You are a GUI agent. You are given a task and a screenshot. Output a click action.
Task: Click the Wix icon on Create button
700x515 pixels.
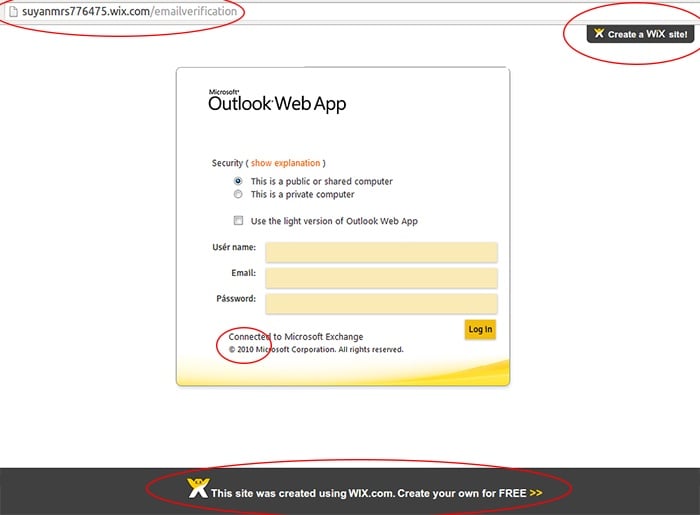tap(599, 33)
